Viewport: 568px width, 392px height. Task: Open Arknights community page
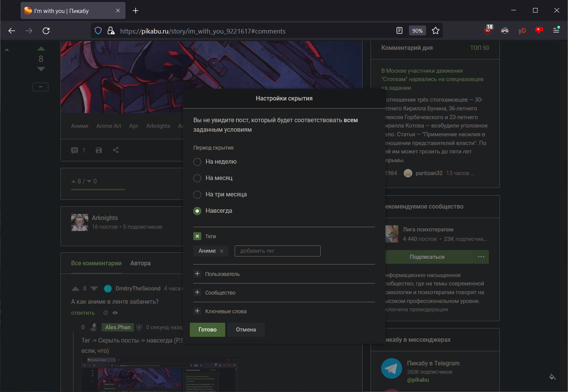point(105,218)
